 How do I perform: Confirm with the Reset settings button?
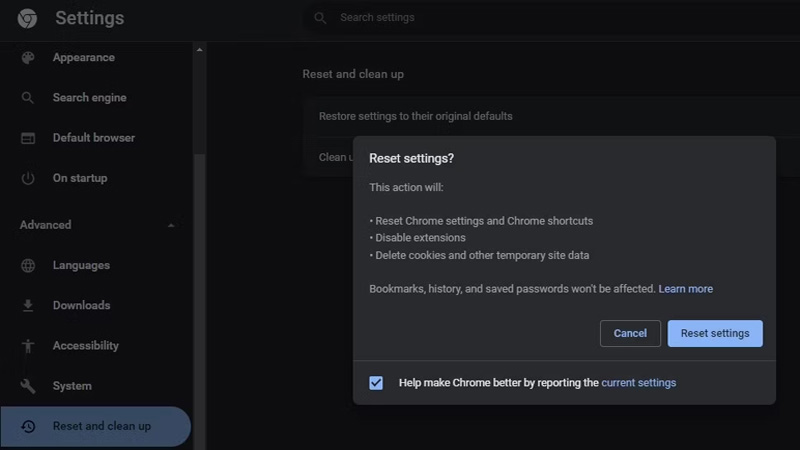pos(715,333)
